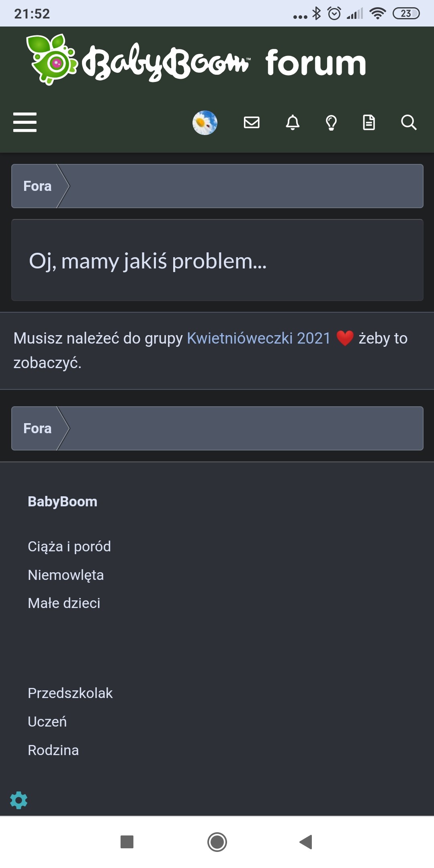
Task: Open forum search magnifier
Action: tap(408, 122)
